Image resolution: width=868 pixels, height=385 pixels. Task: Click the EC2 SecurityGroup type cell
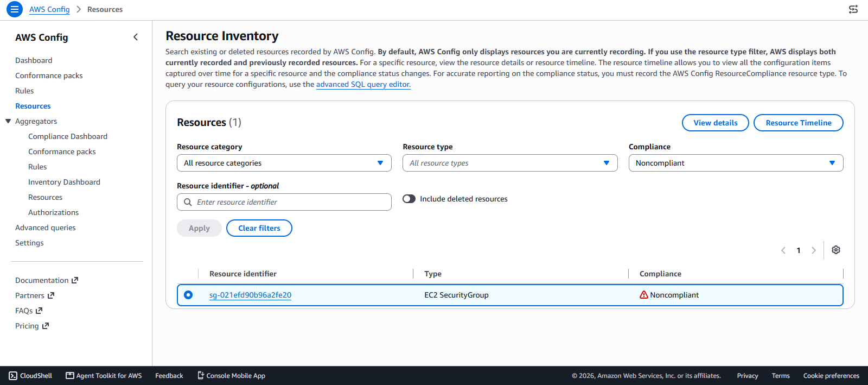(x=456, y=295)
